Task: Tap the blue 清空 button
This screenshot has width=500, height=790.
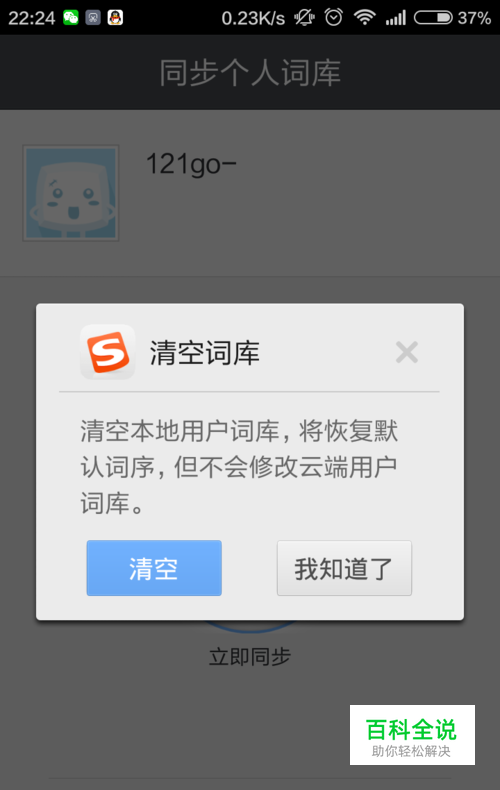Action: point(154,568)
